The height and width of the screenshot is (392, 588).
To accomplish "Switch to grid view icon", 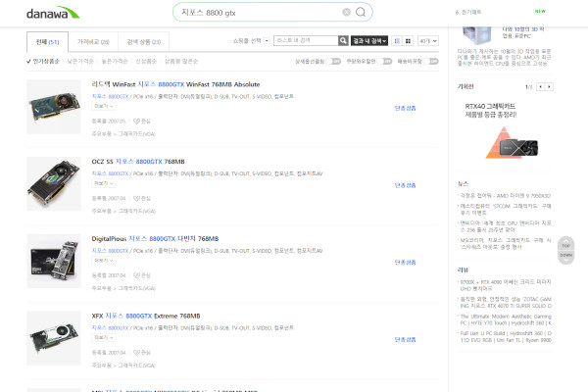I will pyautogui.click(x=408, y=41).
